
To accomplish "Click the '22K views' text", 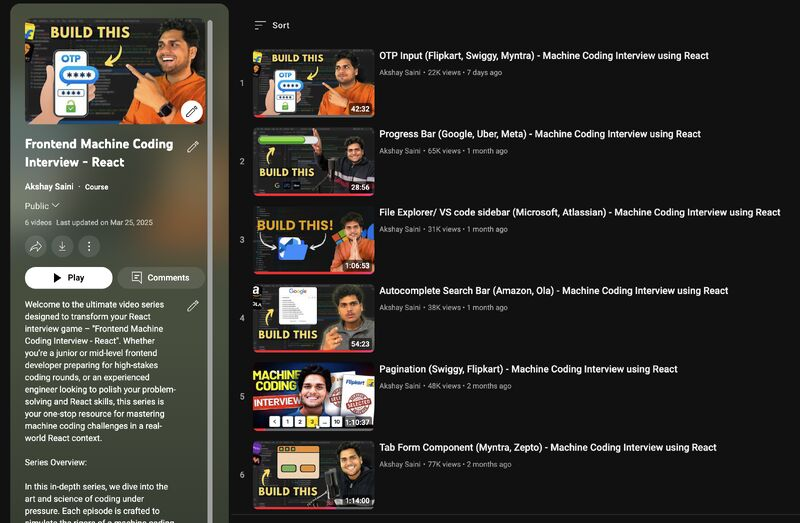I will pyautogui.click(x=444, y=72).
